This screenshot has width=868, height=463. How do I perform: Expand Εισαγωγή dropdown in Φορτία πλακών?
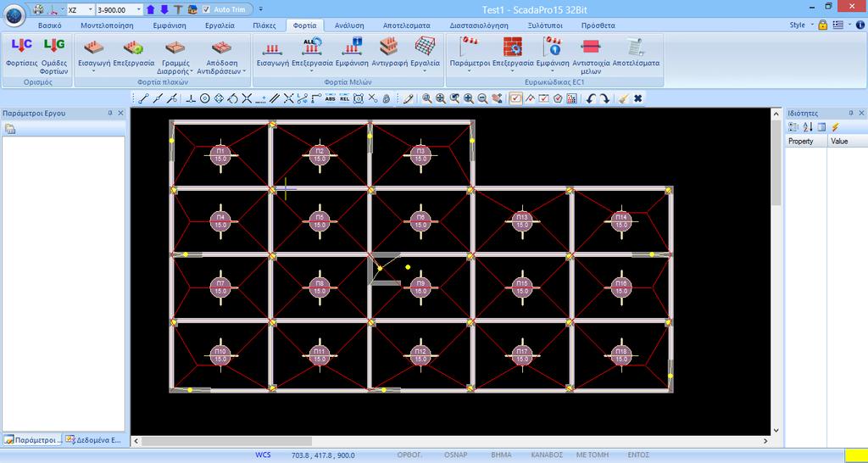pos(93,71)
